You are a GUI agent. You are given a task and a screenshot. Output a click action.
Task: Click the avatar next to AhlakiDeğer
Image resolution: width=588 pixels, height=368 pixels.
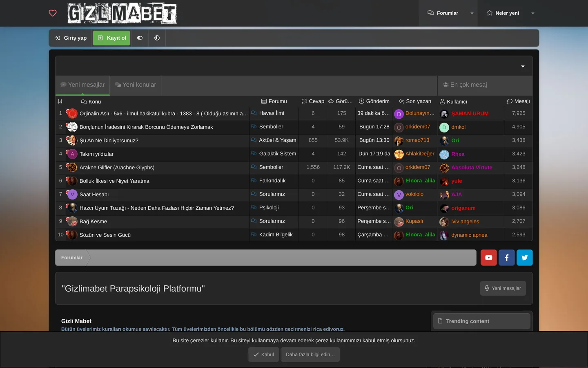tap(399, 154)
